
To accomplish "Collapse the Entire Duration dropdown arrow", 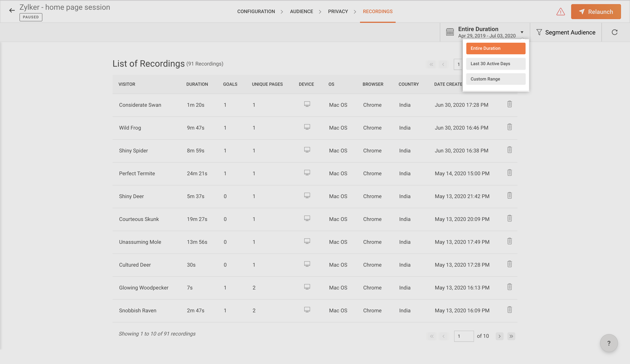I will (x=522, y=32).
